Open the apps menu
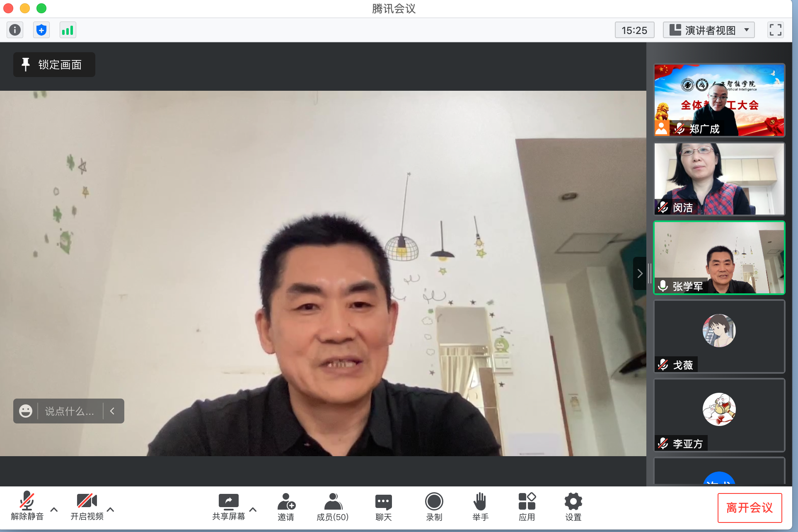This screenshot has height=532, width=798. pyautogui.click(x=527, y=507)
